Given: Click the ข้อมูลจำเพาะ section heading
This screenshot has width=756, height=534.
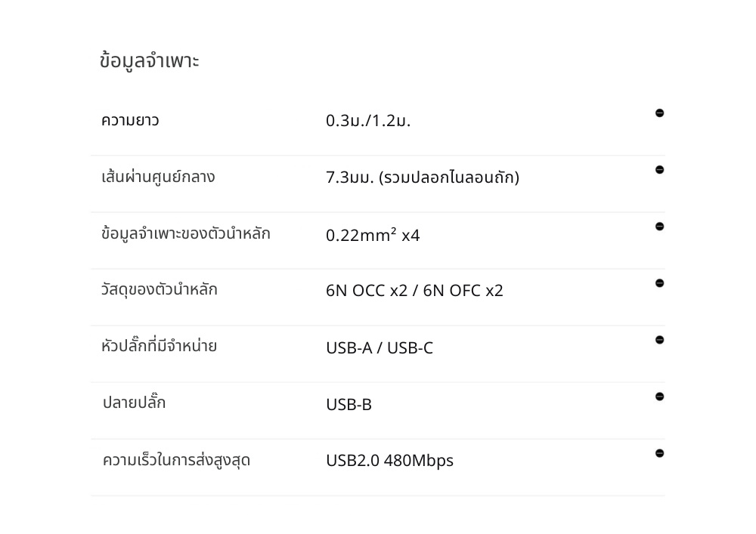Looking at the screenshot, I should point(149,60).
